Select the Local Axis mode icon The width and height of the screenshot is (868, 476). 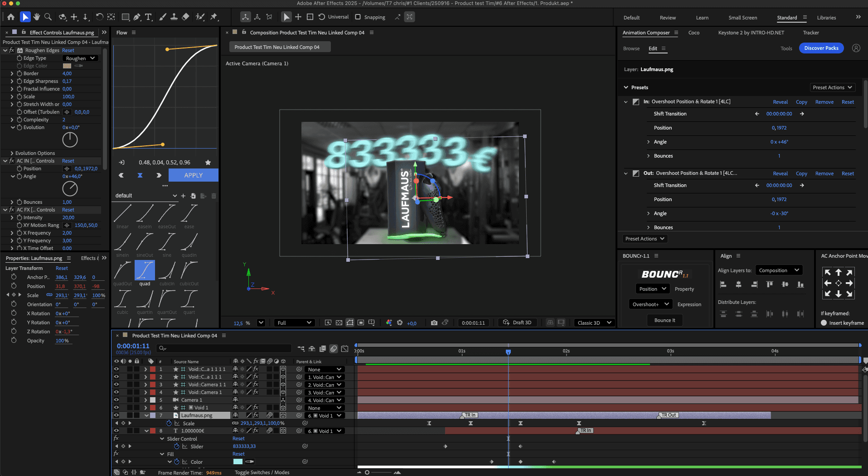245,17
